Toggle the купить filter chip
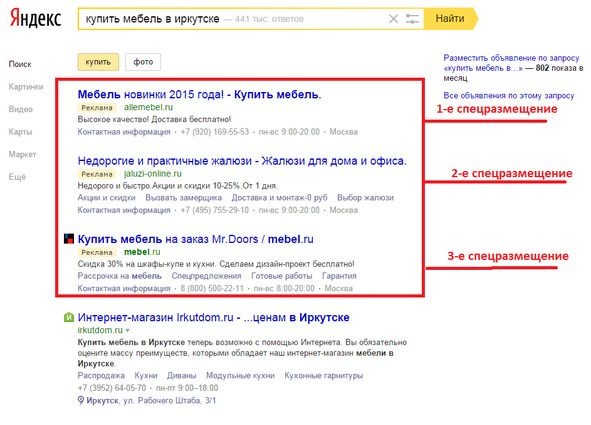The width and height of the screenshot is (591, 425). click(x=98, y=62)
